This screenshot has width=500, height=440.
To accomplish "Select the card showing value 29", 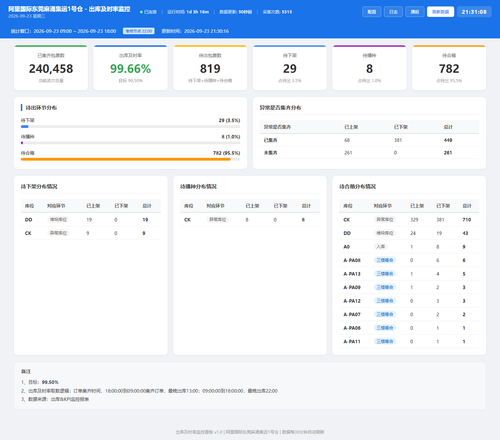I will (290, 68).
